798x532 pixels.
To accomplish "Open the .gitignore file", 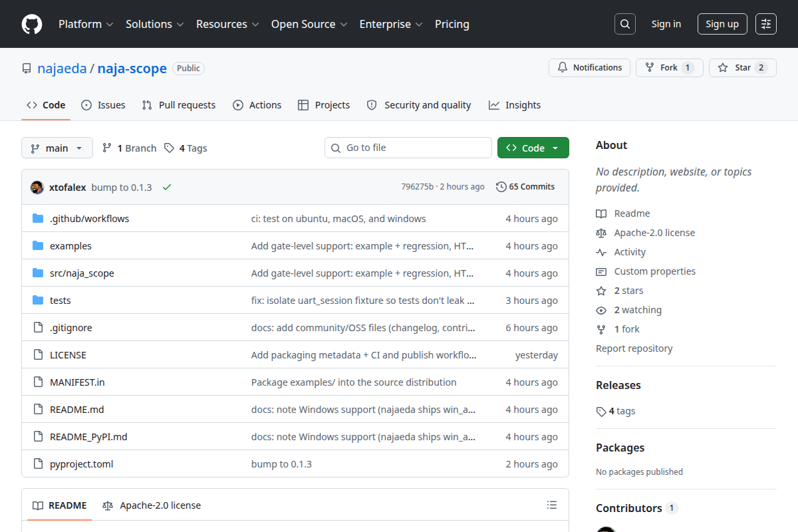I will (71, 328).
